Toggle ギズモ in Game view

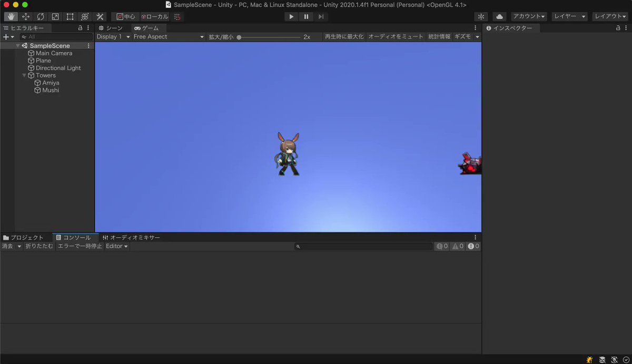point(462,37)
